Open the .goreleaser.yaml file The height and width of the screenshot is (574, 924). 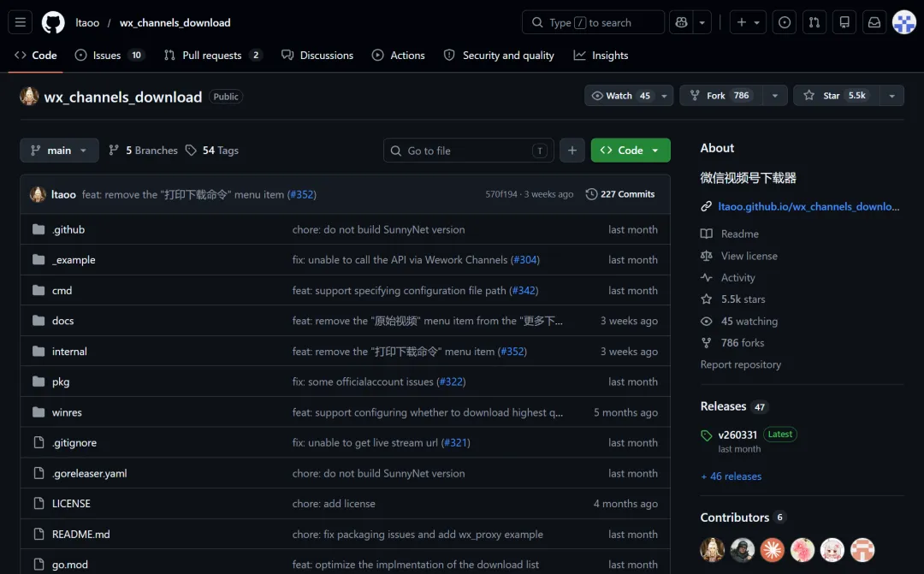pyautogui.click(x=90, y=473)
